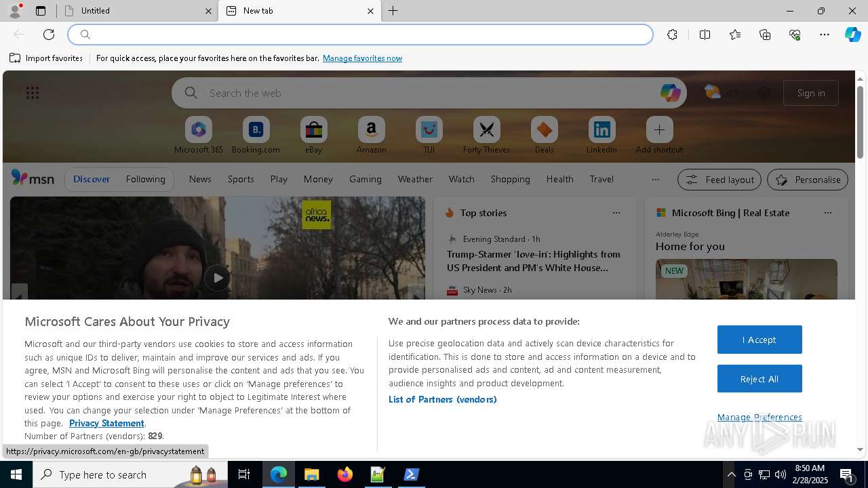Select the Discover feed tab

tap(92, 179)
